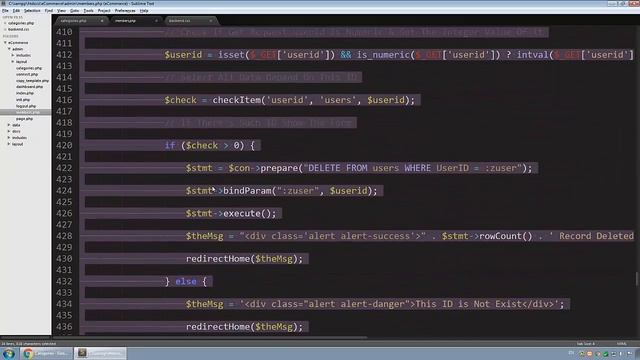640x360 pixels.
Task: Select backend.css under Open Files
Action: click(x=18, y=29)
